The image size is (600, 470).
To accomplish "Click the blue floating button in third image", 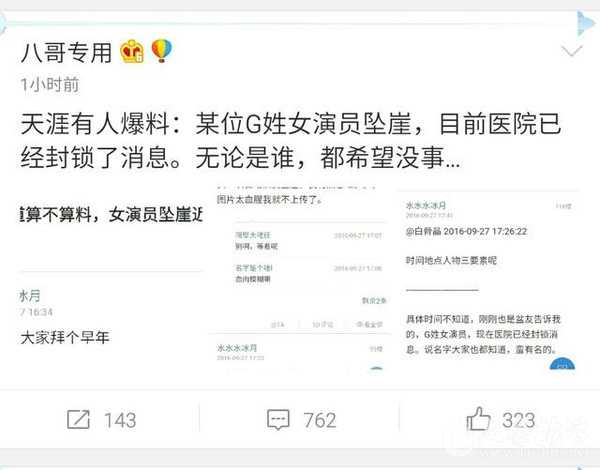I will pos(562,364).
